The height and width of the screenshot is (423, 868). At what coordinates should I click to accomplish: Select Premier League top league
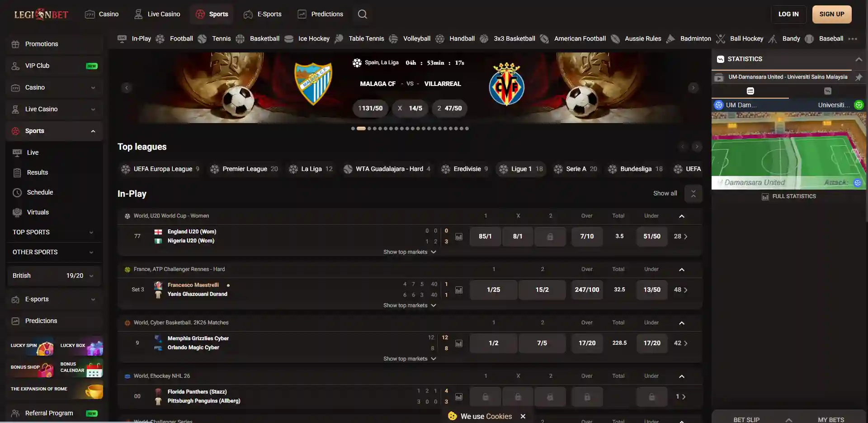[244, 169]
